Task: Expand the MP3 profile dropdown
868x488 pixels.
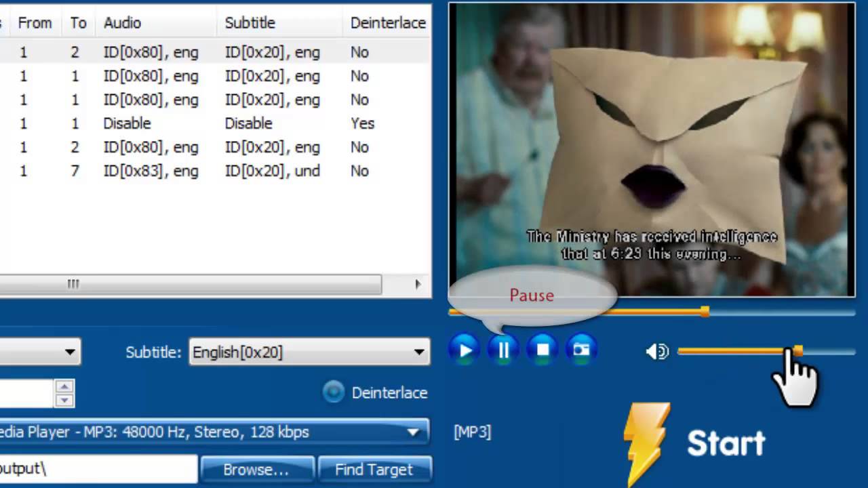Action: pyautogui.click(x=214, y=432)
